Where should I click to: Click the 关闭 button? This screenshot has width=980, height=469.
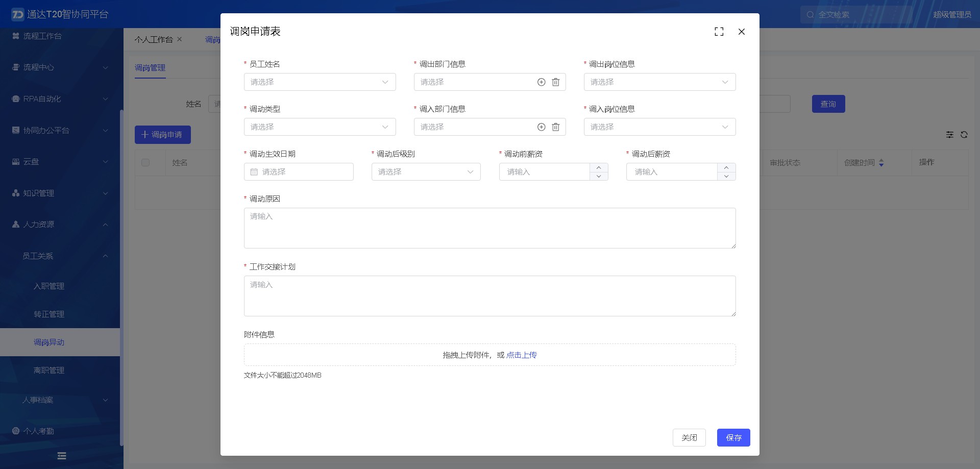(x=689, y=438)
